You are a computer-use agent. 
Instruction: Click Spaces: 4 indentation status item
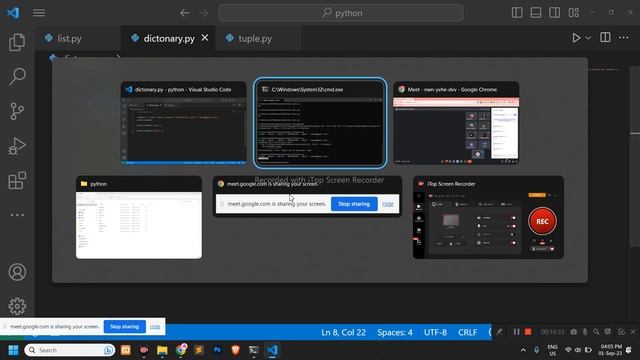tap(395, 332)
